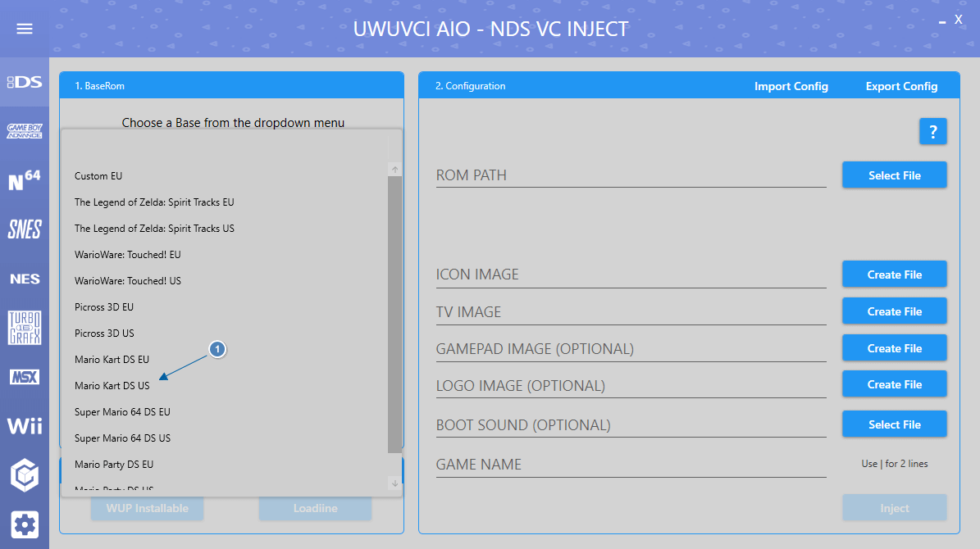Viewport: 980px width, 549px height.
Task: Select the N64 console icon
Action: (x=25, y=179)
